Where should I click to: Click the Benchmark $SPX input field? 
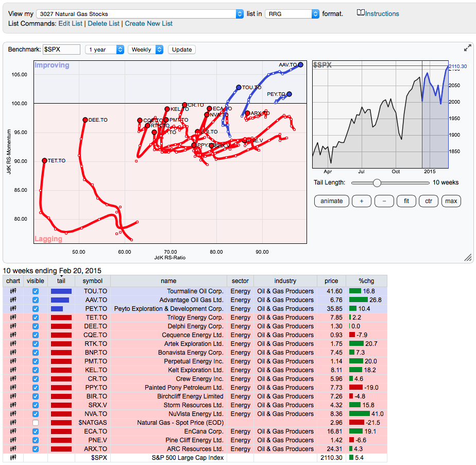(x=61, y=49)
